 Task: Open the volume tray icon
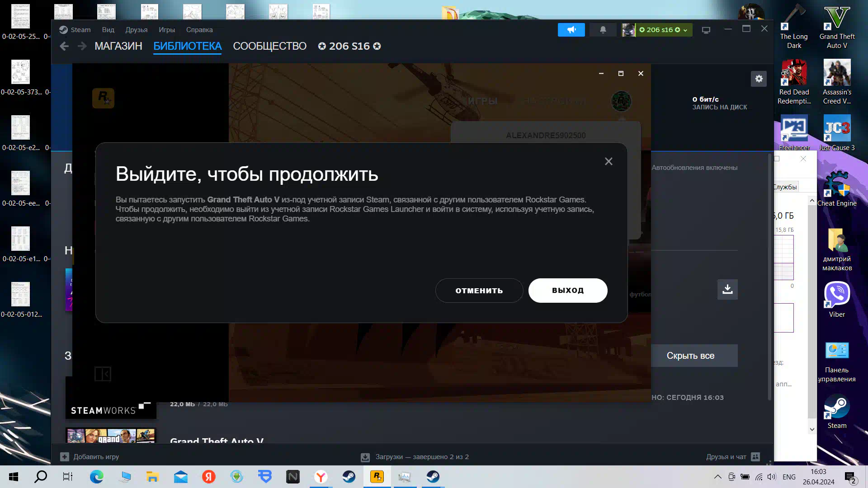pyautogui.click(x=772, y=477)
